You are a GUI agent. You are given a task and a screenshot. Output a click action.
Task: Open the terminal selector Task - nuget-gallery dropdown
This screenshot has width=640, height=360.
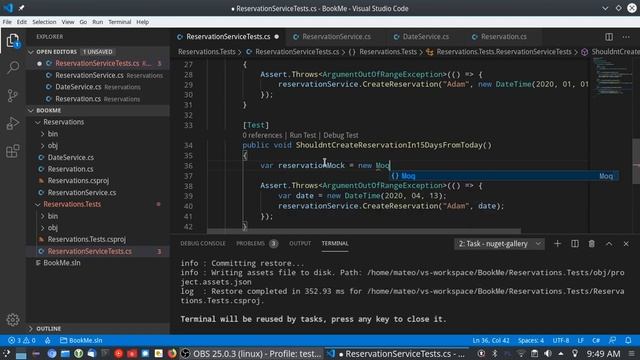(499, 244)
